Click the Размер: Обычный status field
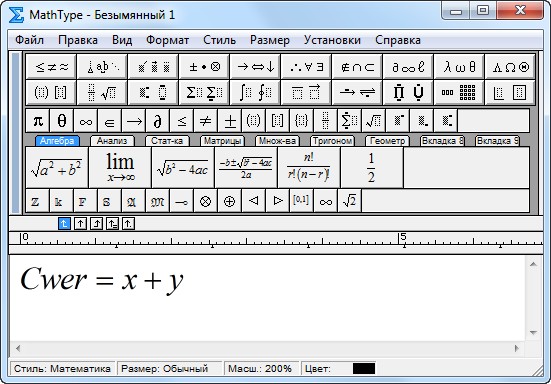This screenshot has height=384, width=551. coord(170,369)
